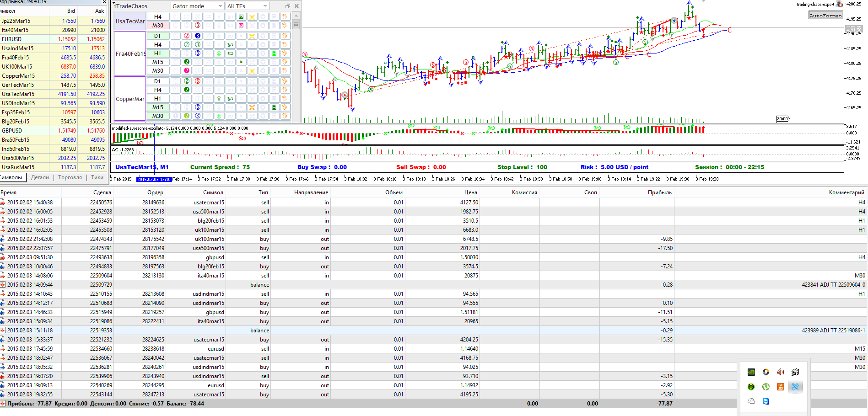The width and height of the screenshot is (868, 416).
Task: Open the All TFs timeframe dropdown
Action: tap(247, 6)
